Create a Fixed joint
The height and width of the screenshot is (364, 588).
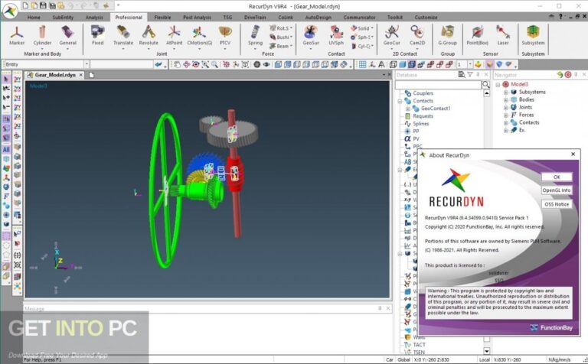(x=97, y=36)
